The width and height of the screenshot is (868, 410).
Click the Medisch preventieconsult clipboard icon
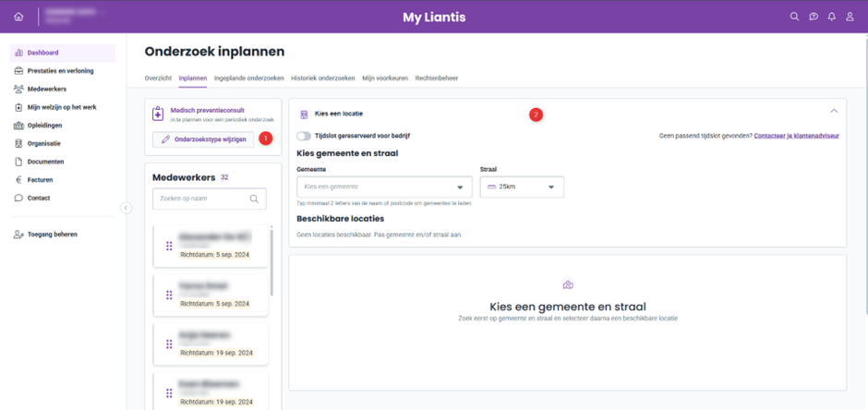(x=158, y=114)
